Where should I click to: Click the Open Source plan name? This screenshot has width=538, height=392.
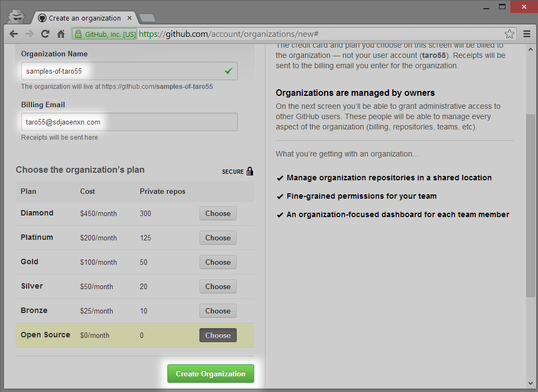(46, 335)
